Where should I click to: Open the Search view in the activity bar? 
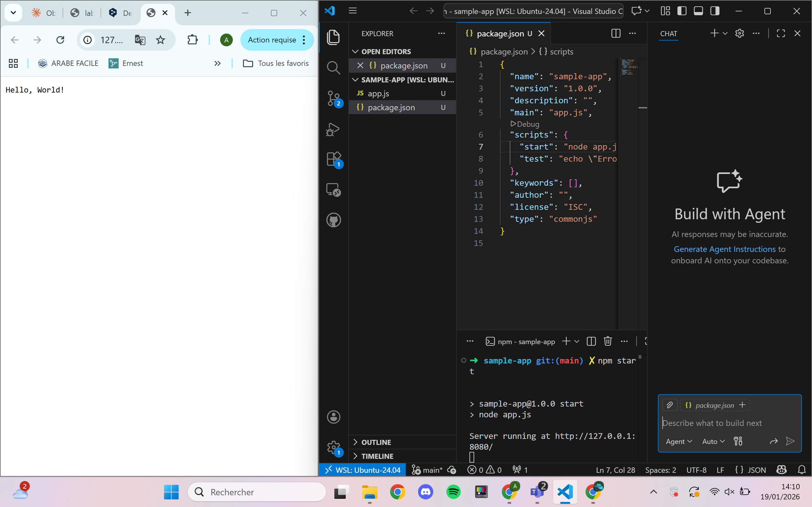(x=333, y=67)
